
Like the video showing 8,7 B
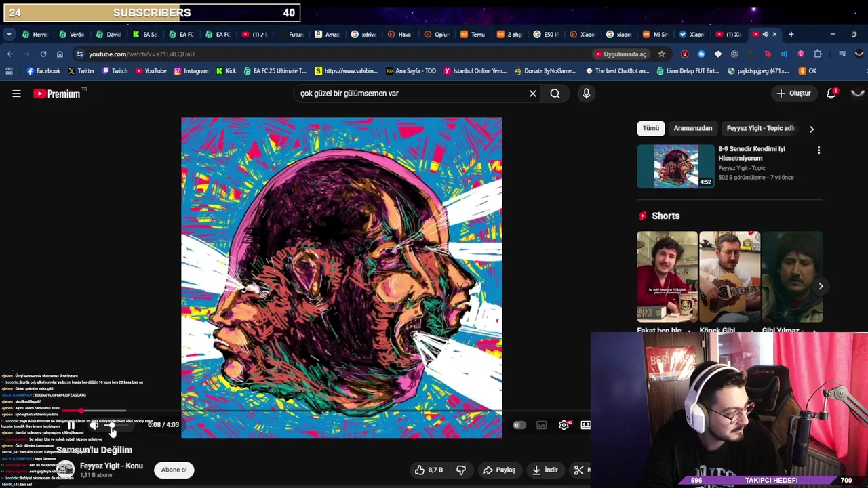pyautogui.click(x=429, y=470)
